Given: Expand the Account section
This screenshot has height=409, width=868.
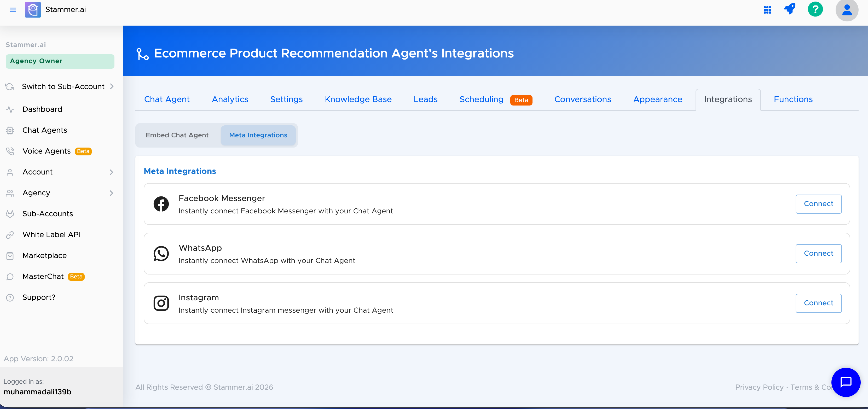Looking at the screenshot, I should pos(112,172).
